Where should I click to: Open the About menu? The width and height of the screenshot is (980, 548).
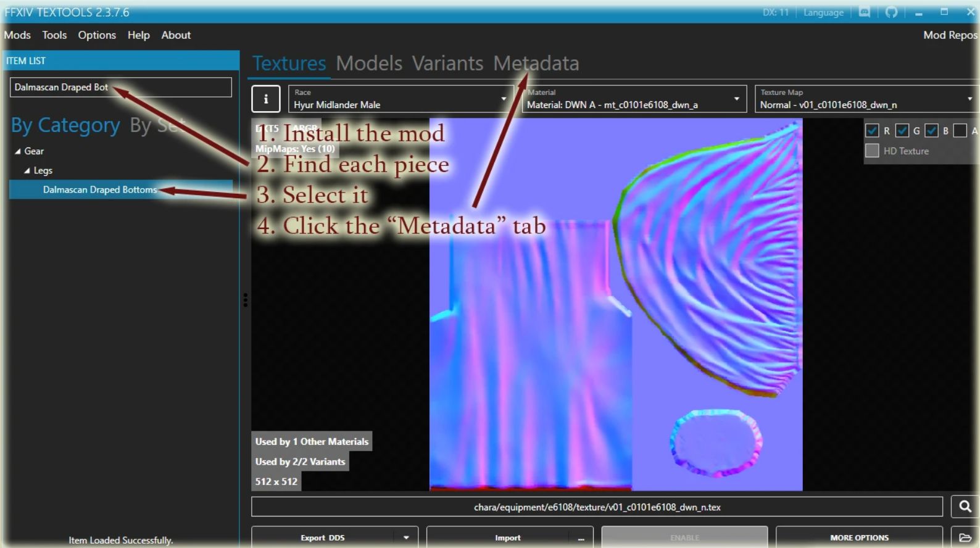(176, 35)
